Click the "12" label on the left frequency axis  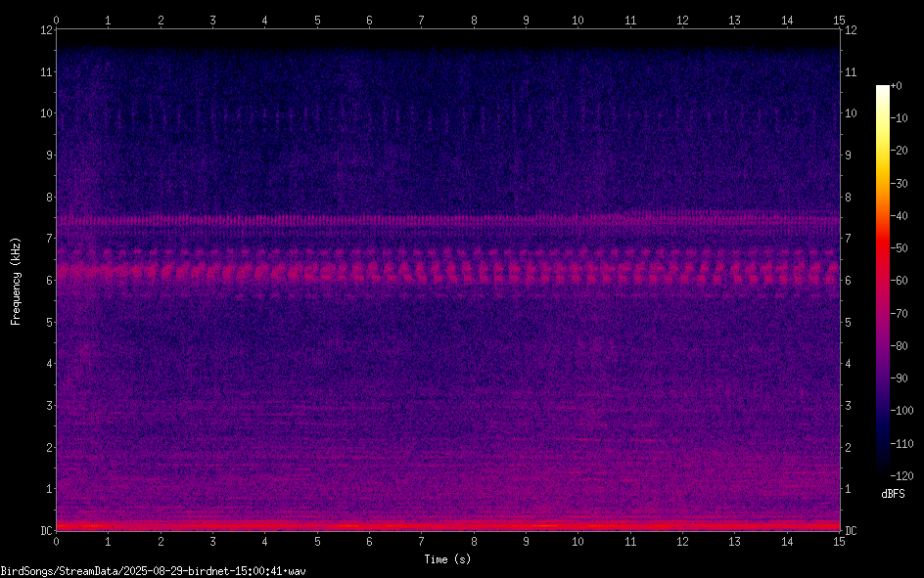coord(47,30)
